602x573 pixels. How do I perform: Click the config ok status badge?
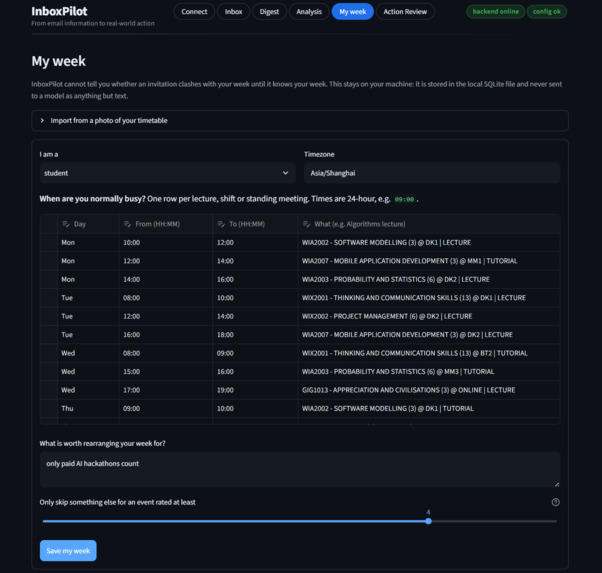tap(547, 12)
